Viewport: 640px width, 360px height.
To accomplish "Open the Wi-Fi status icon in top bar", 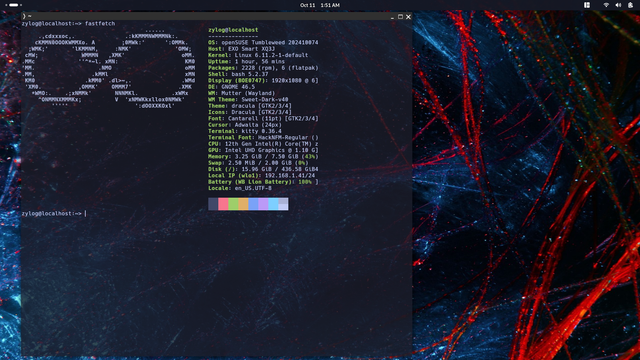I will [606, 5].
